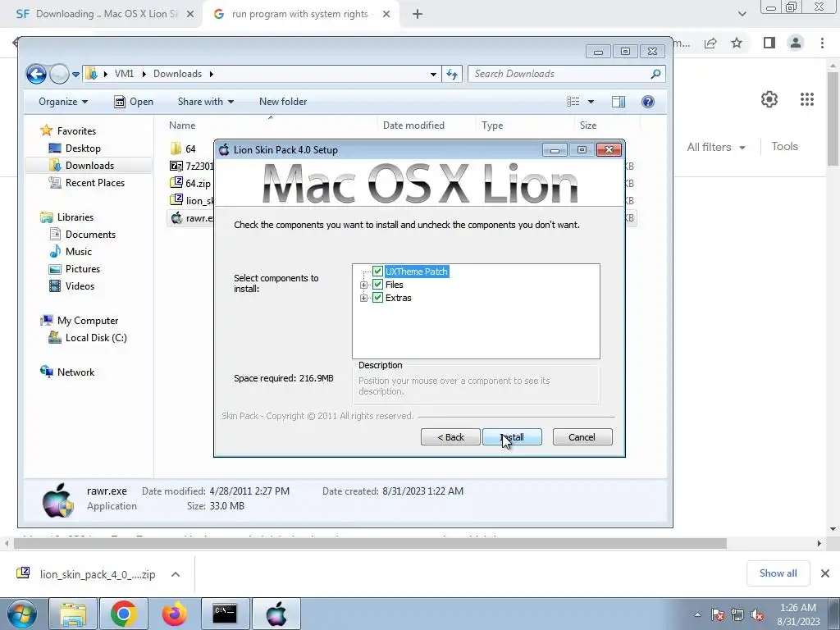The image size is (840, 630).
Task: Toggle Chrome side panel icon
Action: (769, 43)
